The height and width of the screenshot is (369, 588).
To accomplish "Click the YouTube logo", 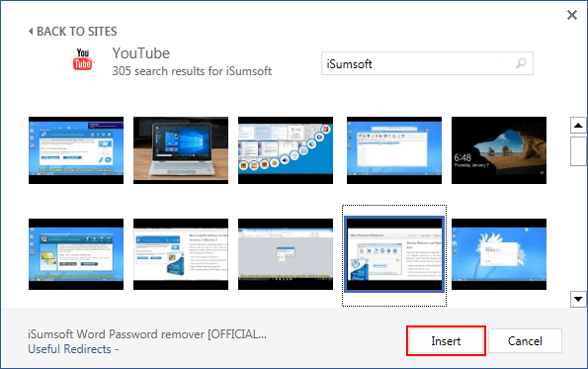I will (83, 59).
